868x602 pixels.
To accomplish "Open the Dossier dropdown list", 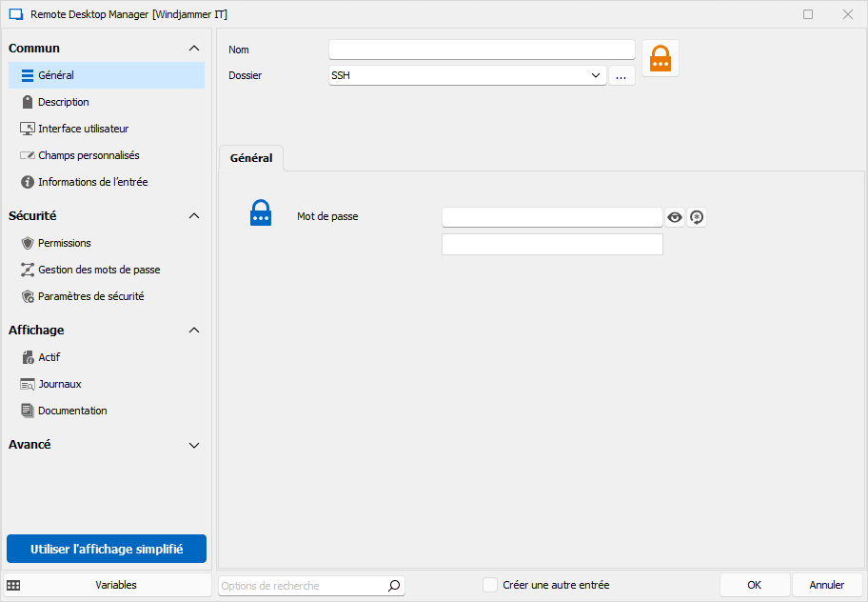I will (596, 75).
